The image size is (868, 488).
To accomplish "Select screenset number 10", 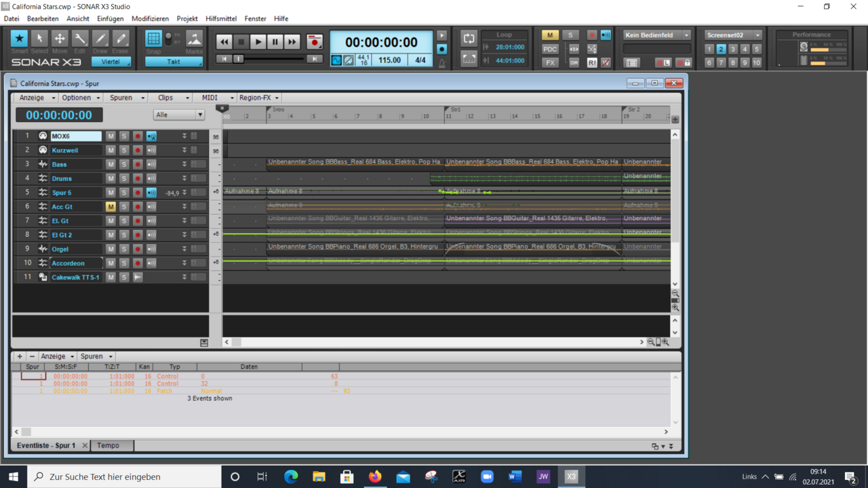I will coord(756,62).
